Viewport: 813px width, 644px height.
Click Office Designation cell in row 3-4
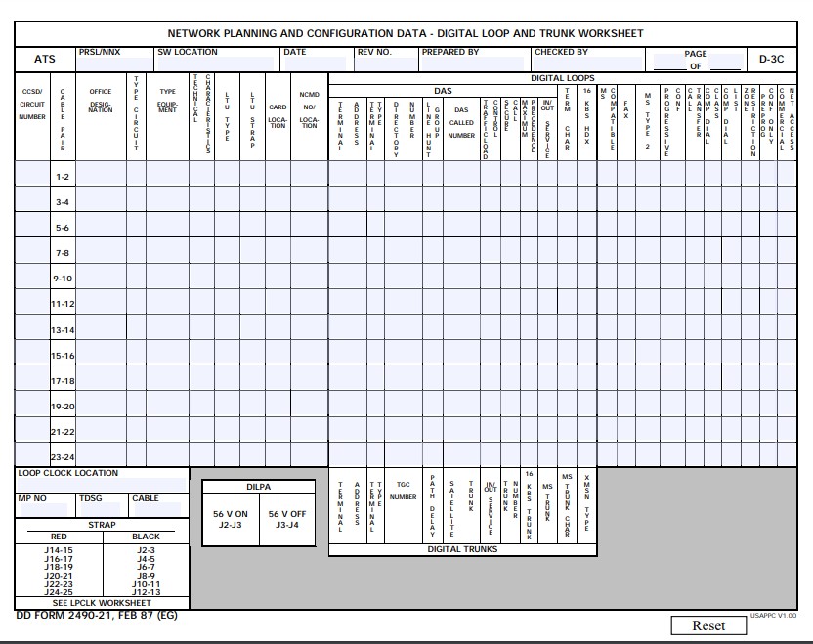[x=101, y=198]
